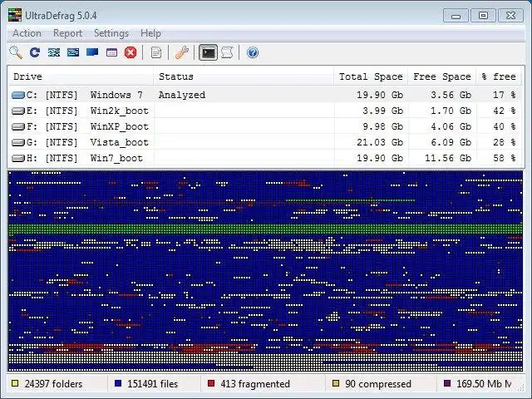Click the Quick optimization toolbar icon

click(73, 52)
